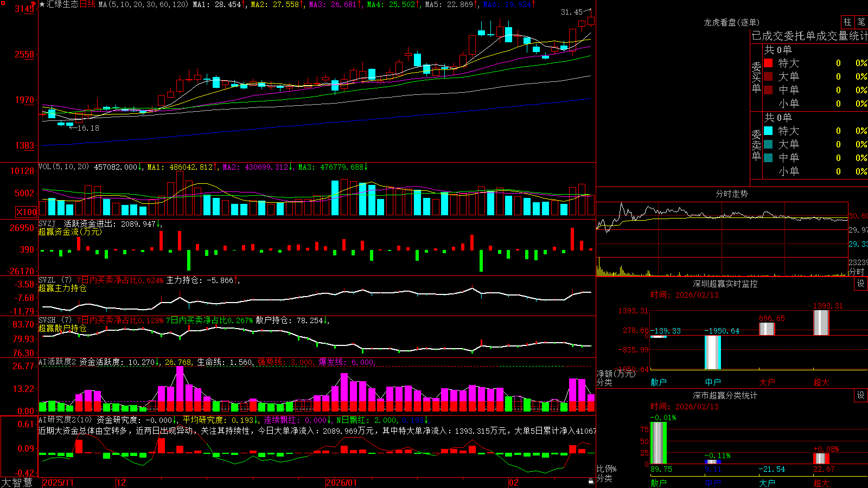Click the SVZJ 活跃资金进出 indicator label
Viewport: 868px width, 488px height.
(x=78, y=223)
